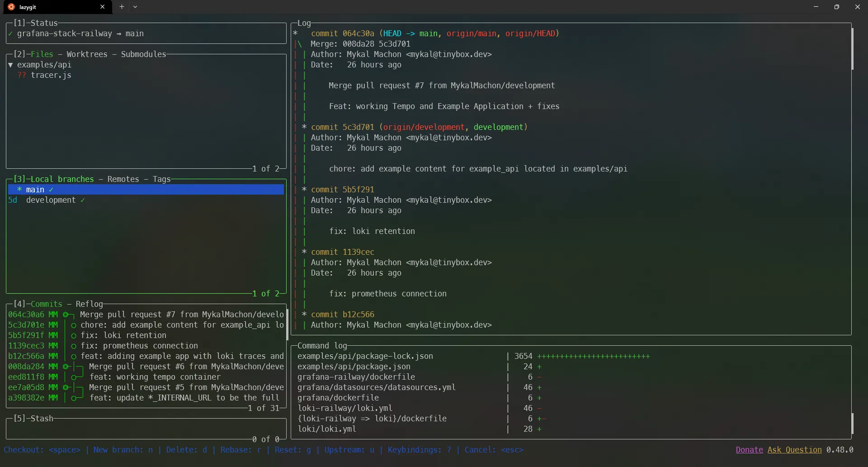The width and height of the screenshot is (868, 467).
Task: Open the Ask Question link
Action: [794, 450]
